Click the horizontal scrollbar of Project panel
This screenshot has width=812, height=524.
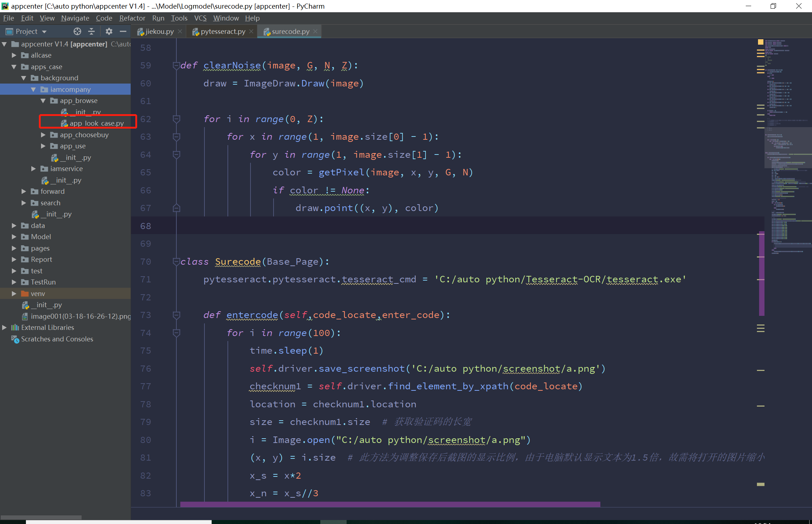coord(41,517)
